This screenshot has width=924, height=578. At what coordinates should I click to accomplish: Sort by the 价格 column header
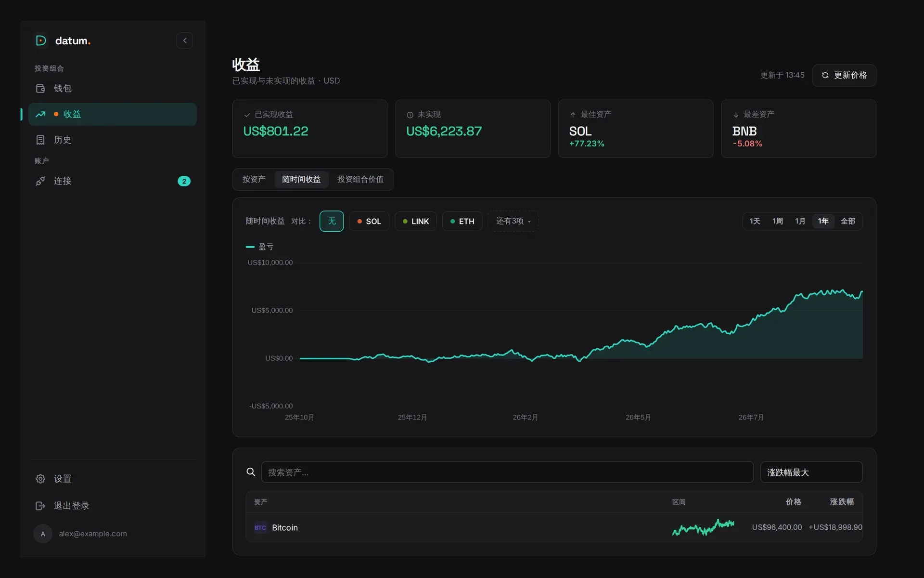coord(794,502)
